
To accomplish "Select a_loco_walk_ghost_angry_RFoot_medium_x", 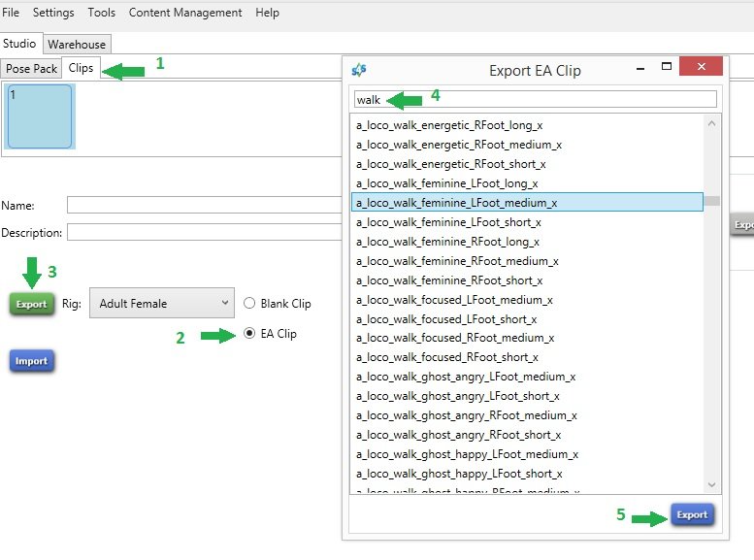I will pos(527,415).
